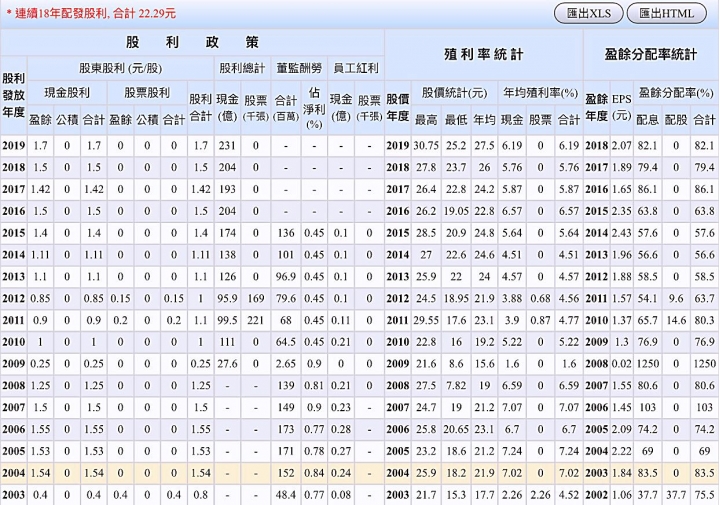Click the 股利總計 column header

(242, 68)
